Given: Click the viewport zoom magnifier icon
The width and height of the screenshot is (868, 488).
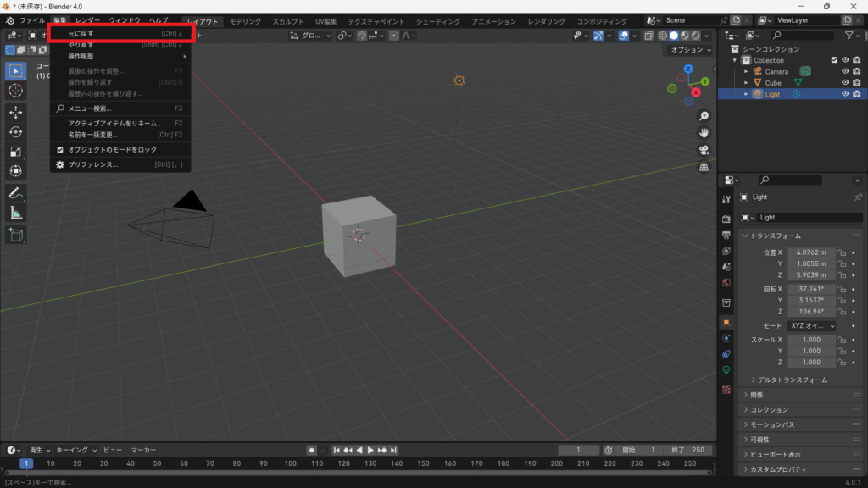Looking at the screenshot, I should coord(704,116).
